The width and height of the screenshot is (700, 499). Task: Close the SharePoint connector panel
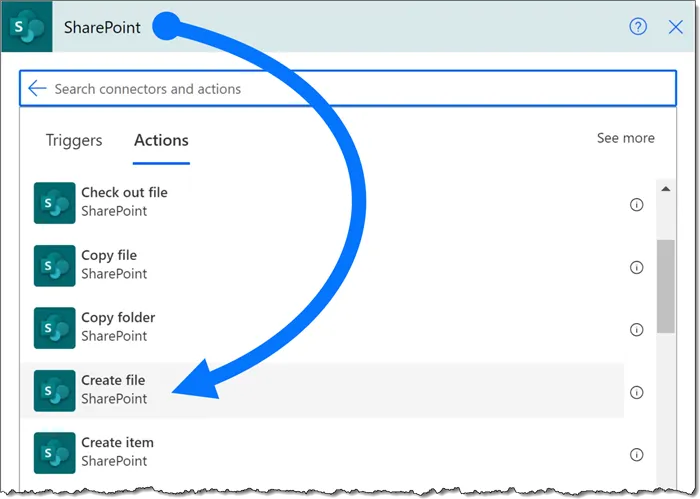point(676,27)
